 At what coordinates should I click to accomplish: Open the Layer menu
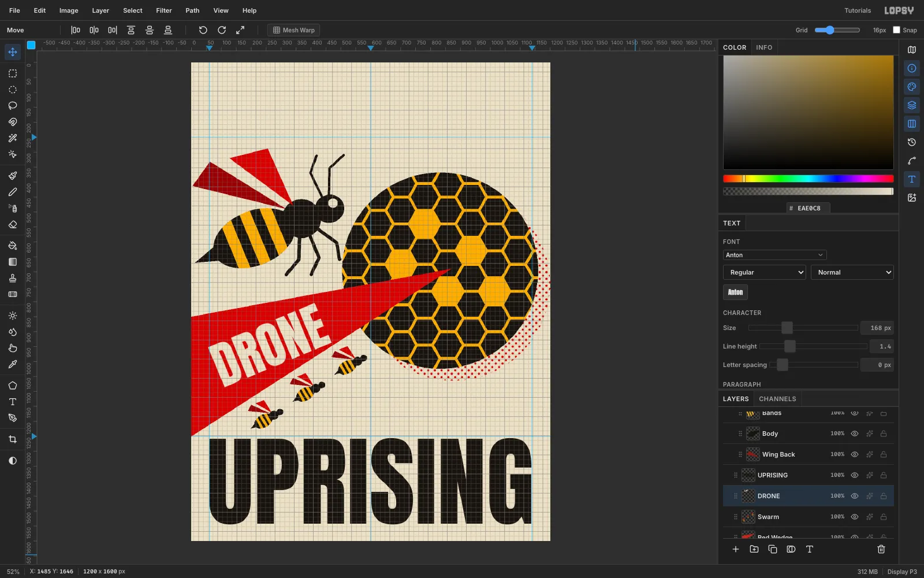tap(100, 10)
